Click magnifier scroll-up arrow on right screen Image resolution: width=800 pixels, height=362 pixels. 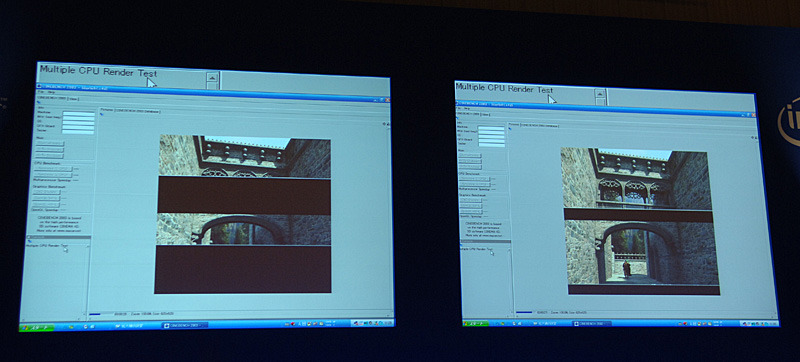601,95
